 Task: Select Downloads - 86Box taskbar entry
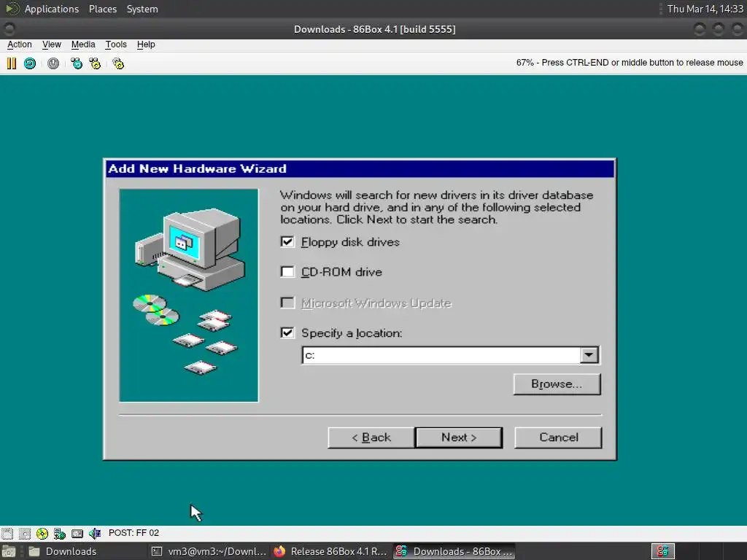pyautogui.click(x=454, y=551)
